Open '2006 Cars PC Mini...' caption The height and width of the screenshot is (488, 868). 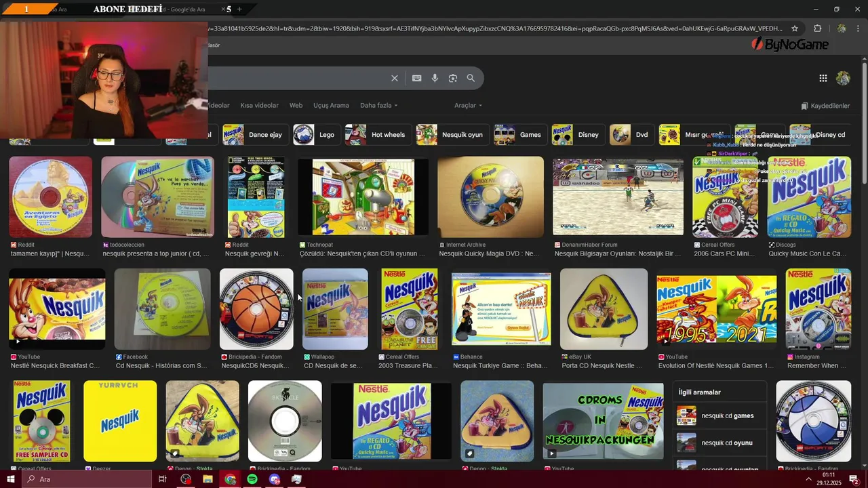tap(724, 253)
